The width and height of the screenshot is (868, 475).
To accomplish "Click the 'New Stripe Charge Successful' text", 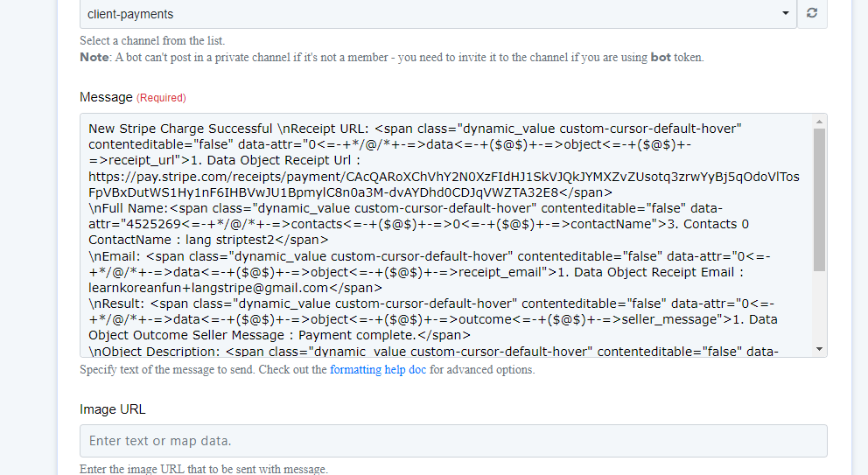I will (180, 129).
